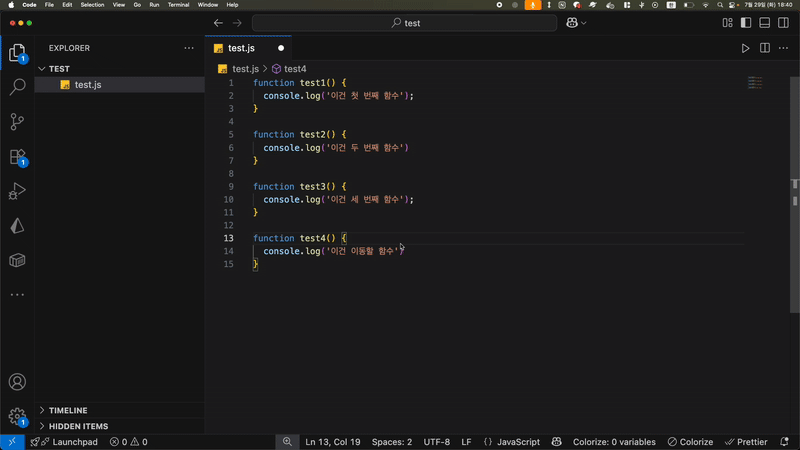Open the Copilot dropdown arrow
Viewport: 800px width, 450px height.
[584, 23]
